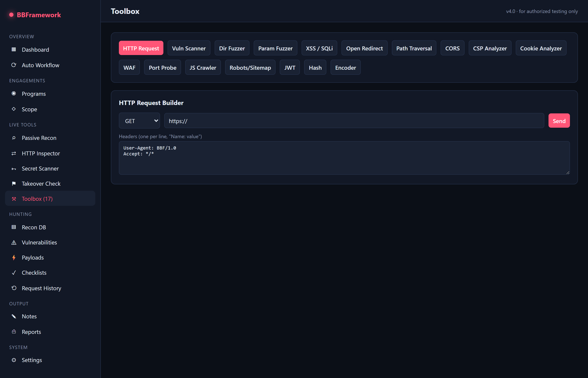The height and width of the screenshot is (378, 588).
Task: Click the Programs target icon
Action: point(14,93)
